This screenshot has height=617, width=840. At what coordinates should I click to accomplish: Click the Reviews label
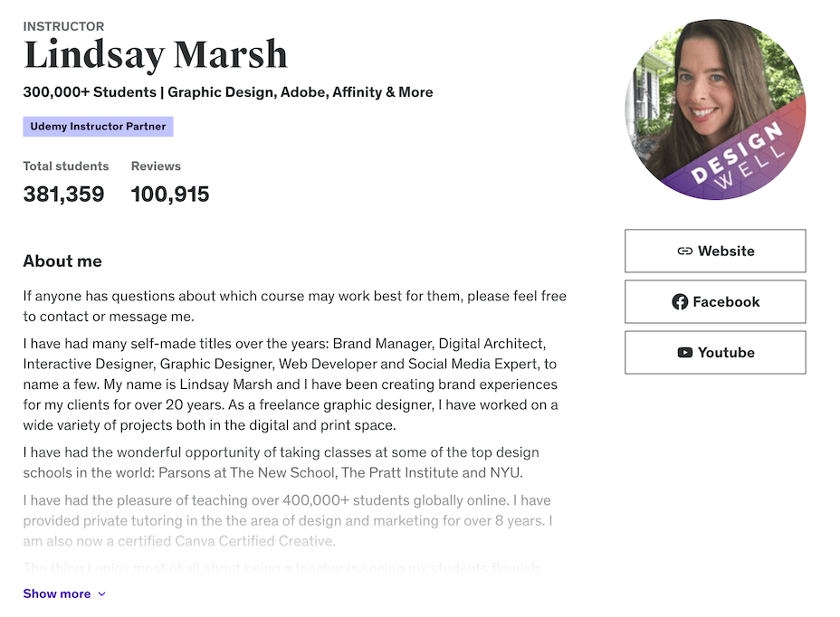click(x=156, y=166)
